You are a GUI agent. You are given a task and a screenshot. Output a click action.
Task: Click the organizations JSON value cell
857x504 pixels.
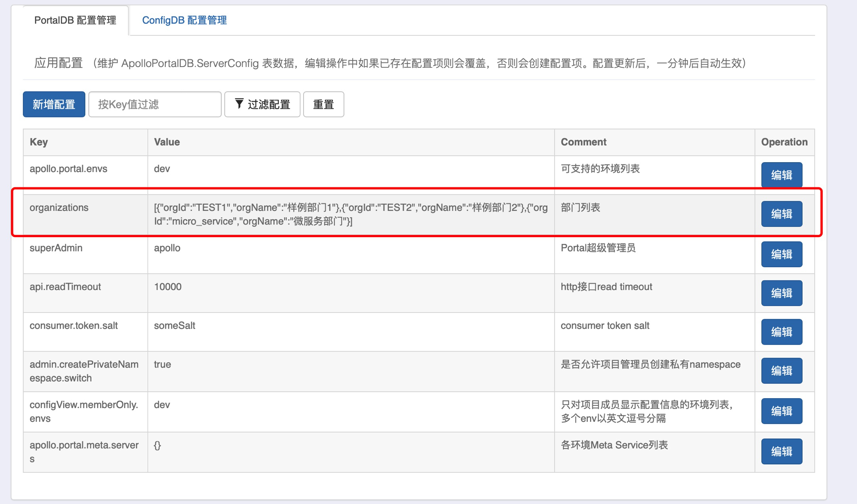point(350,214)
